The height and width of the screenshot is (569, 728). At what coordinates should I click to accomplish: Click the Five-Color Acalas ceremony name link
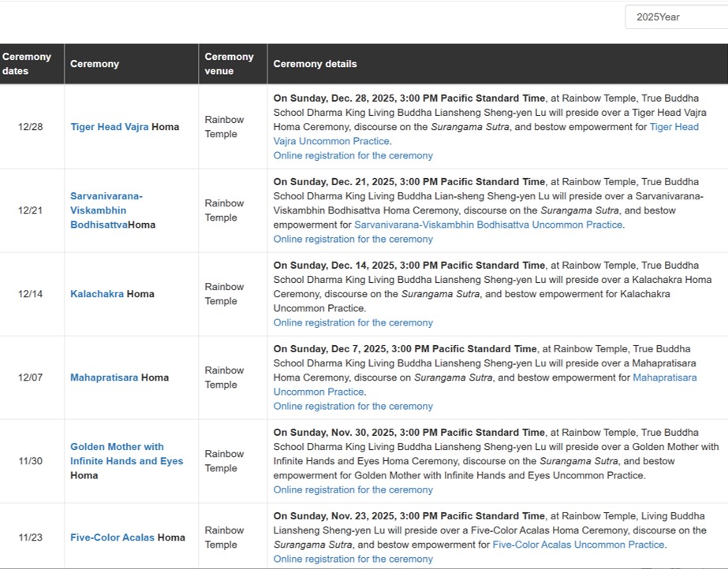112,537
